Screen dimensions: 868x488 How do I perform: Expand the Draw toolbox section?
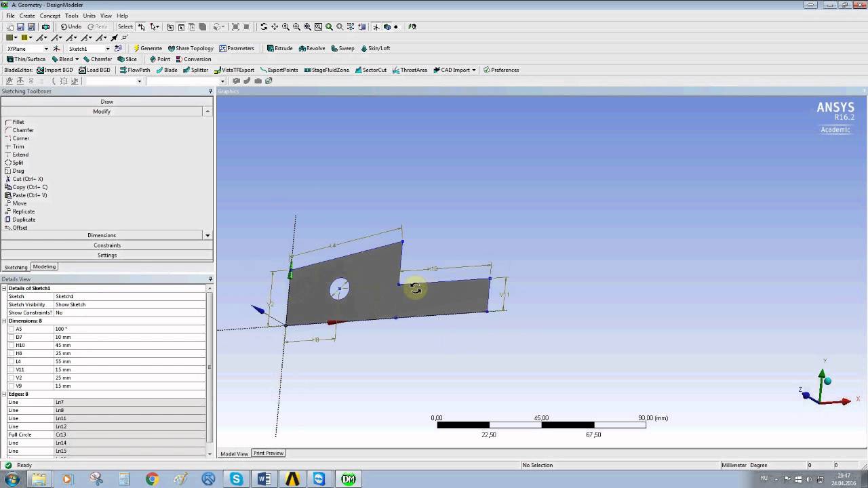point(106,102)
